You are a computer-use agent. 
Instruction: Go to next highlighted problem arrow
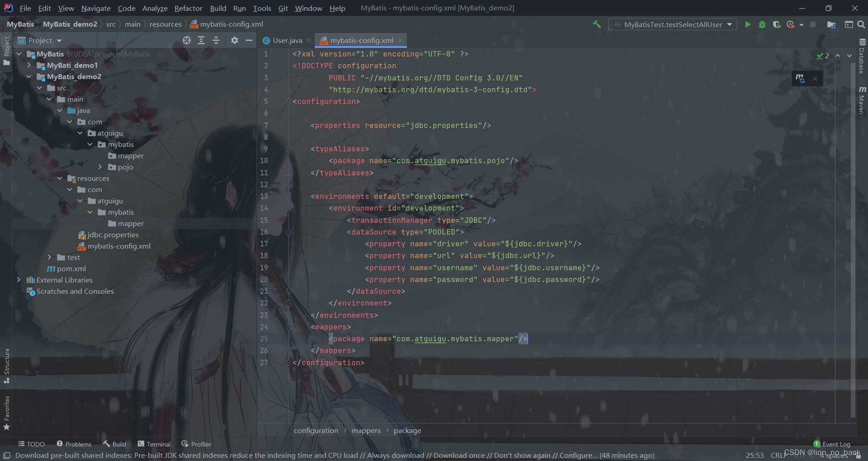click(849, 56)
